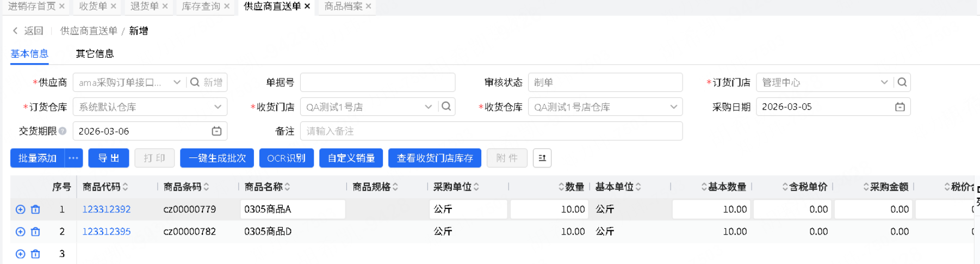Click the 备注 input field

491,131
